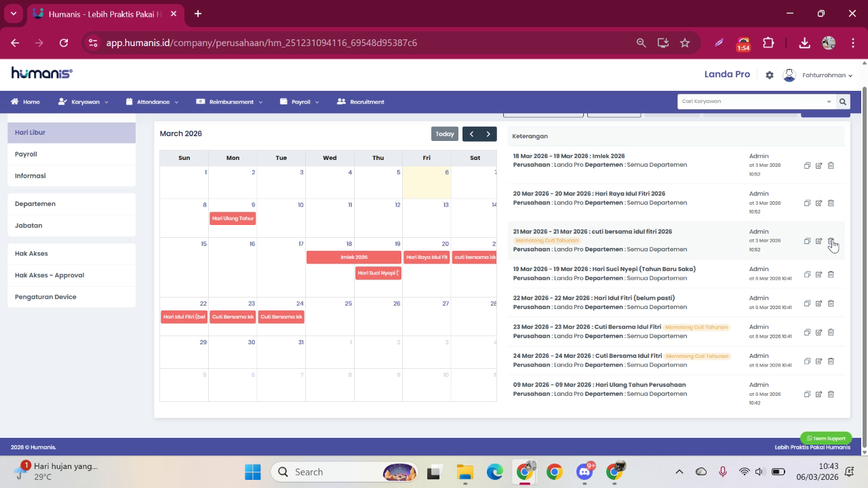Expand the Reimbursement menu
868x488 pixels.
point(230,102)
